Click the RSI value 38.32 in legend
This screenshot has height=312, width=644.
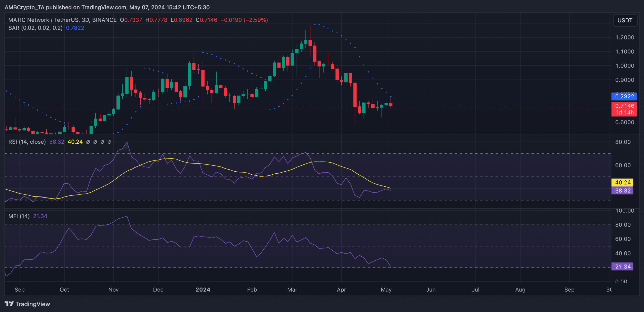(57, 142)
